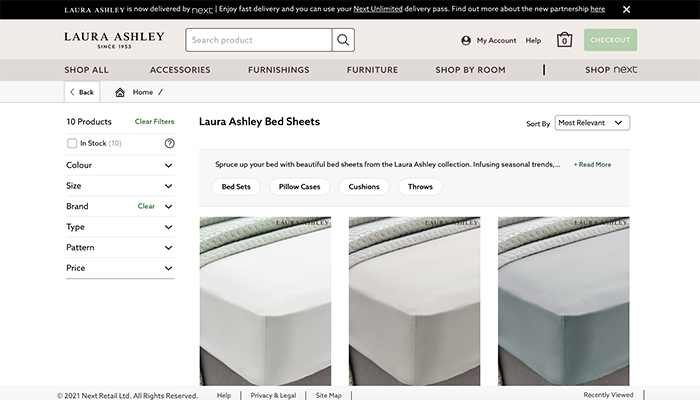The image size is (700, 400).
Task: Expand the Price filter
Action: point(120,268)
